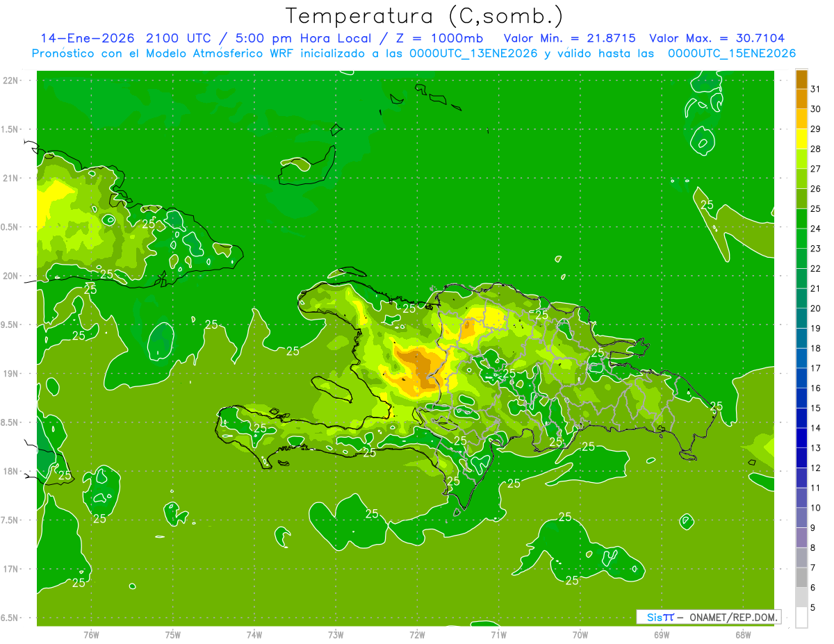
Task: Click "Valor Max. = 30.7104" value
Action: pyautogui.click(x=717, y=38)
